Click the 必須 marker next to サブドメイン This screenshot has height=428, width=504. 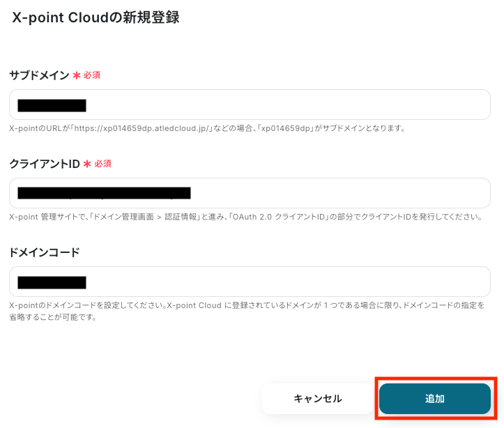click(x=92, y=75)
